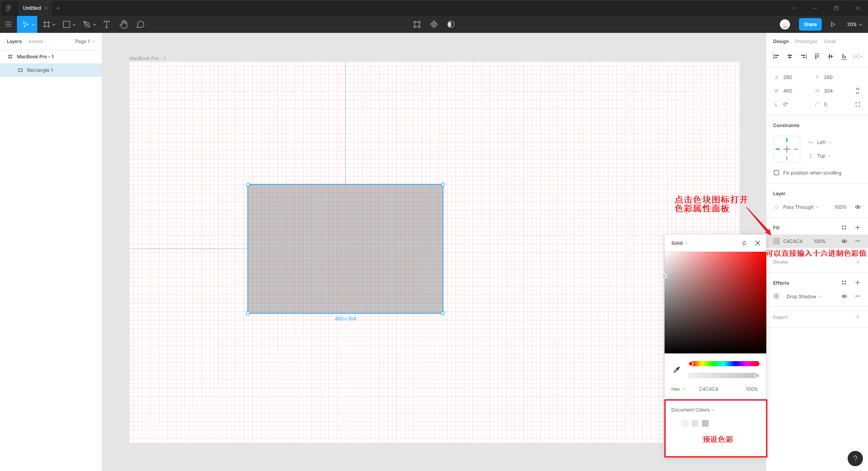868x471 pixels.
Task: Select the Add Comment tool
Action: click(x=140, y=24)
